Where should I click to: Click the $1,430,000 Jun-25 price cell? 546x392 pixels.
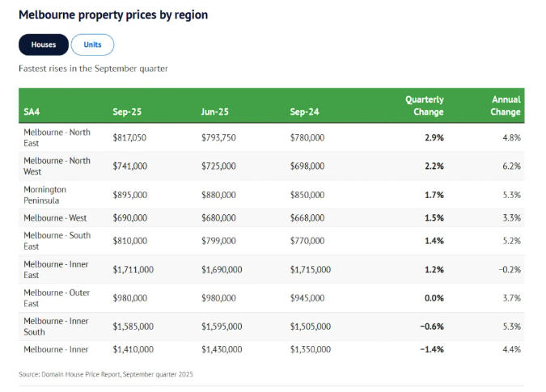tap(222, 349)
